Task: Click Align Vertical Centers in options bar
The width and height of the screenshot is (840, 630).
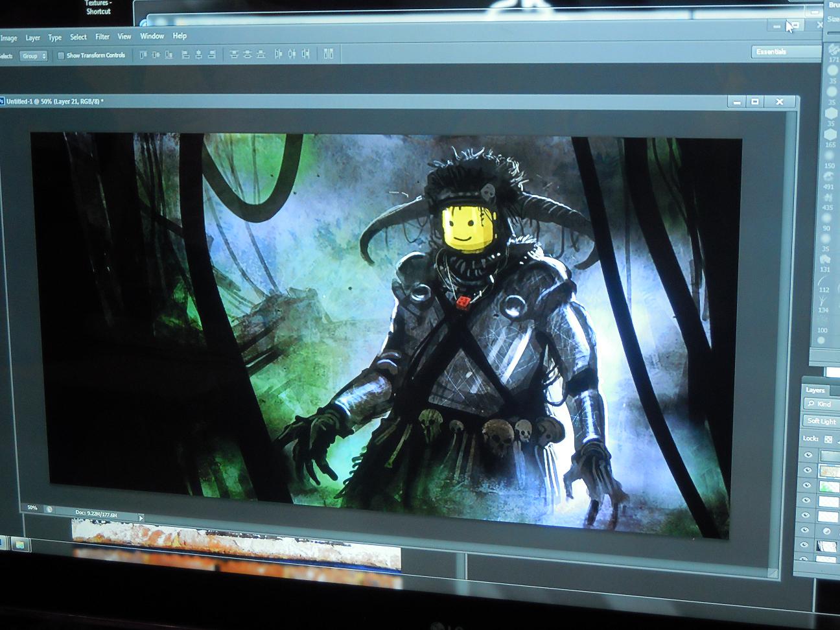Action: (156, 55)
